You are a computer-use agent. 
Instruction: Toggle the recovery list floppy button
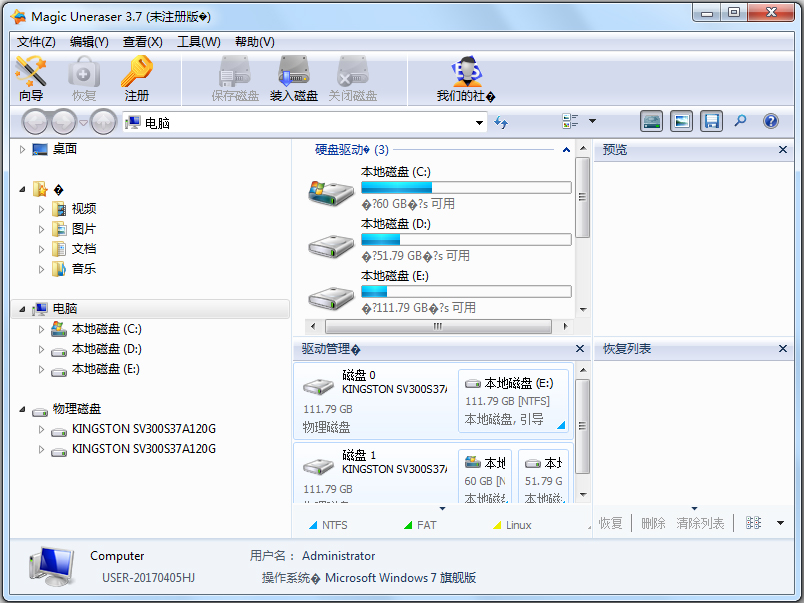pos(711,122)
